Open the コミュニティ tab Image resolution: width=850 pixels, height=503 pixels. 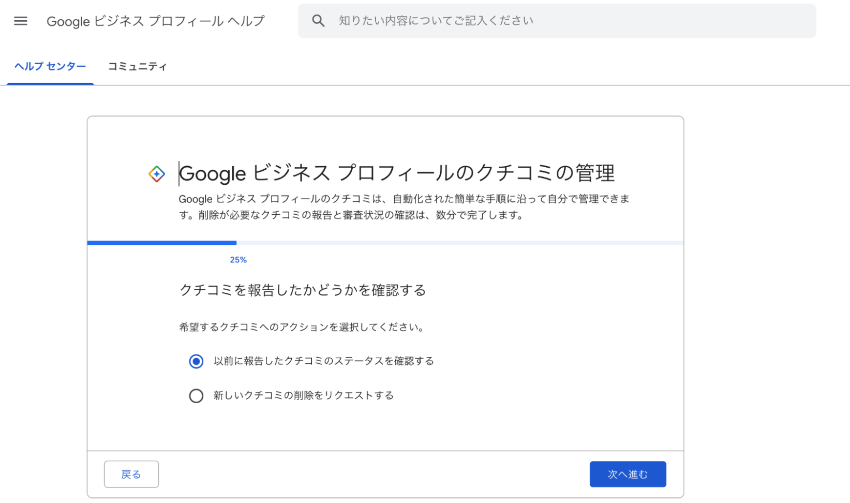(x=137, y=67)
